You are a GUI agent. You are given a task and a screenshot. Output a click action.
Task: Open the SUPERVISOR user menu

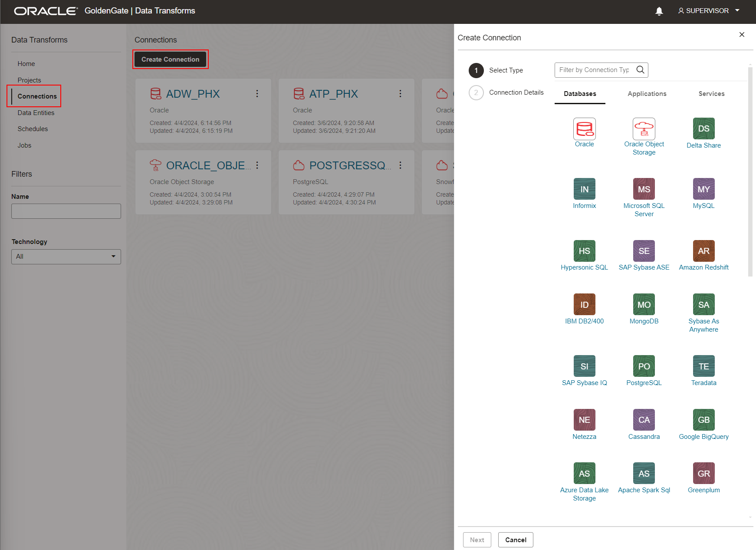(708, 10)
